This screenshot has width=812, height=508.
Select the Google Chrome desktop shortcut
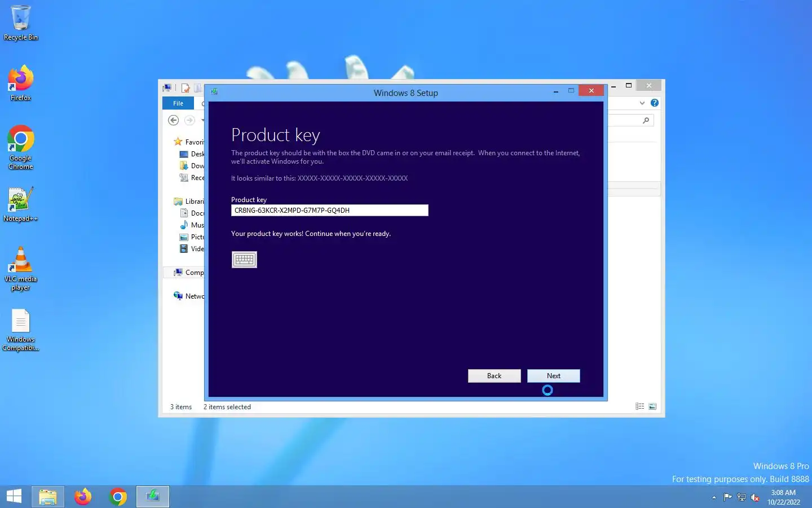click(21, 147)
